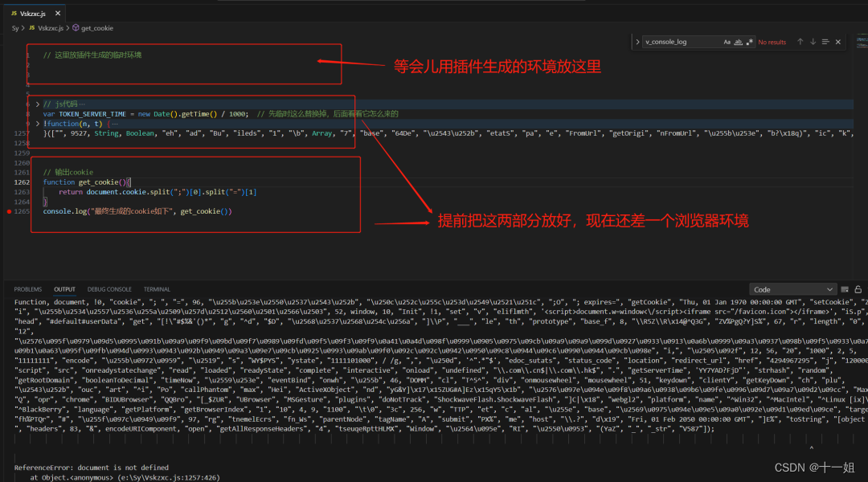The height and width of the screenshot is (482, 868).
Task: Open the Code output channel dropdown
Action: pos(792,289)
